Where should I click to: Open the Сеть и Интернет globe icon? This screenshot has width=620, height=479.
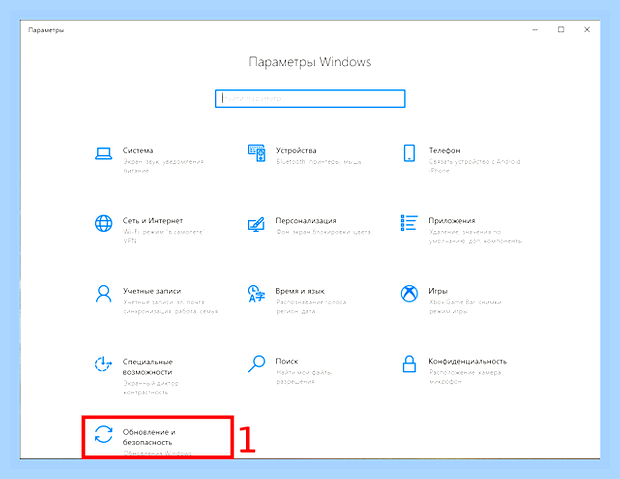click(x=104, y=223)
